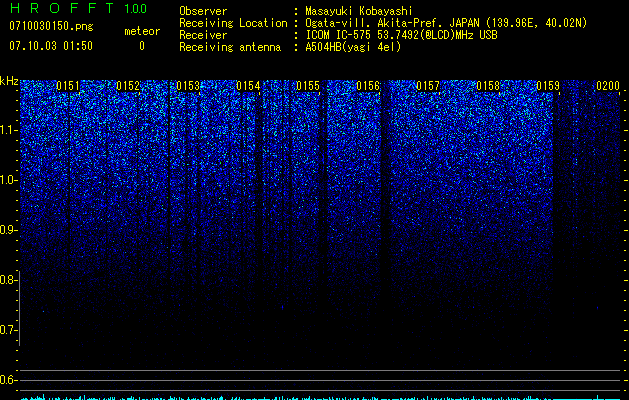Click the 0158 time marker
Screen dimensions: 629x400
[x=488, y=86]
